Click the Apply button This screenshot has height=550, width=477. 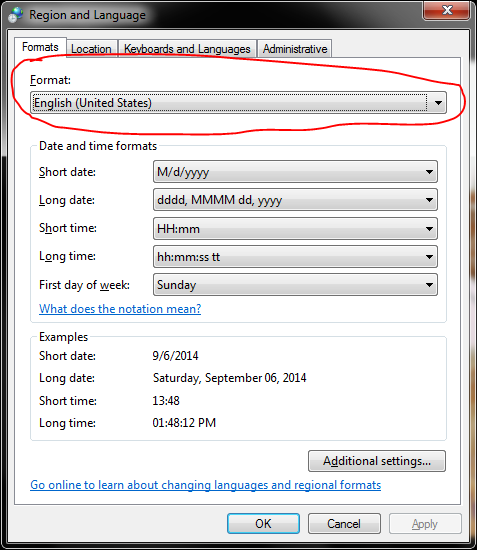coord(425,524)
